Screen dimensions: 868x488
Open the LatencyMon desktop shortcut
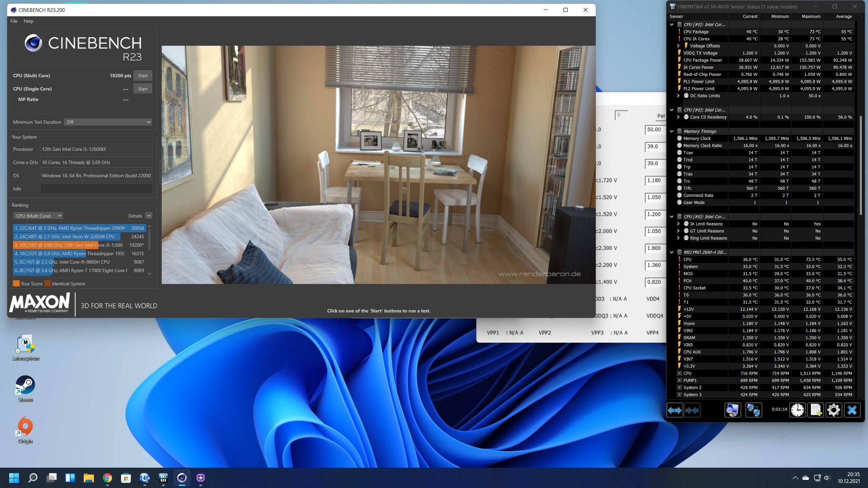tap(25, 347)
